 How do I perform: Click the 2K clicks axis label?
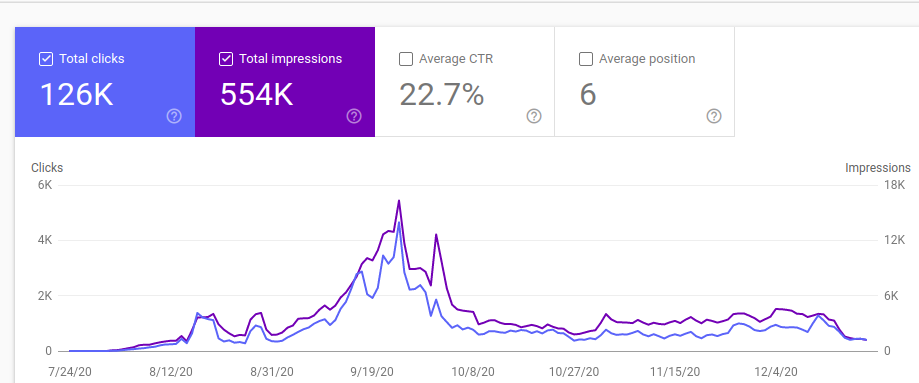click(45, 296)
